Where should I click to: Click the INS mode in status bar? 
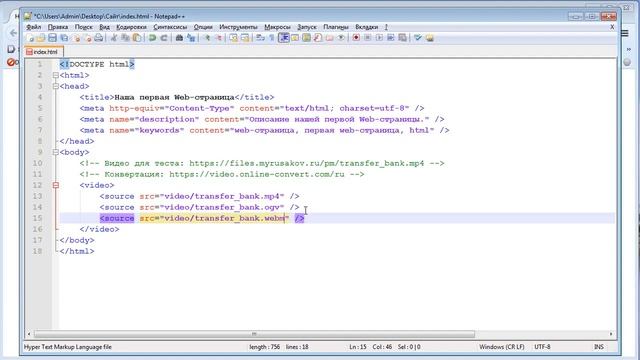point(599,347)
